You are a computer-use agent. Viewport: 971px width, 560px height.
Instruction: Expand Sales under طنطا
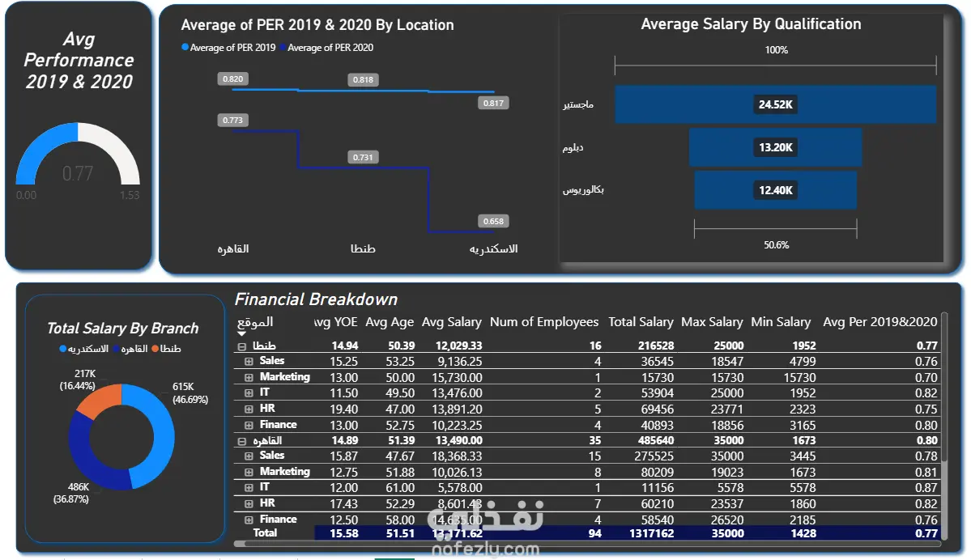(249, 362)
